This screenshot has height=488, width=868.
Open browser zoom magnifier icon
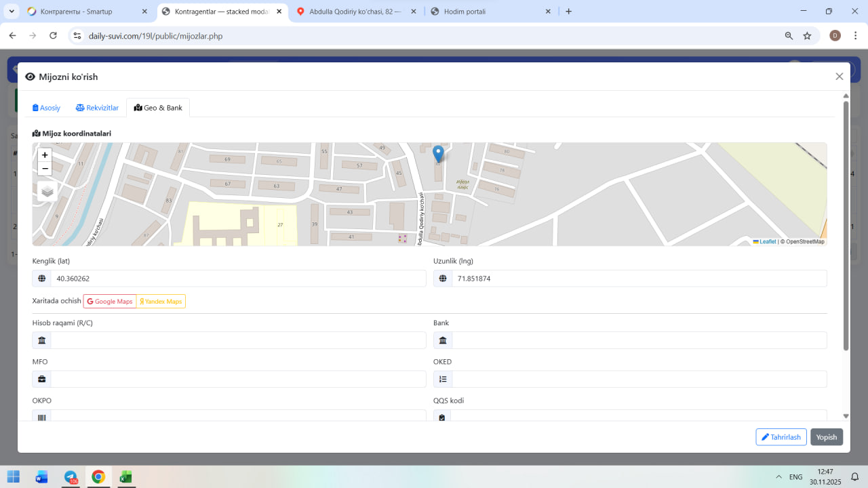(789, 36)
